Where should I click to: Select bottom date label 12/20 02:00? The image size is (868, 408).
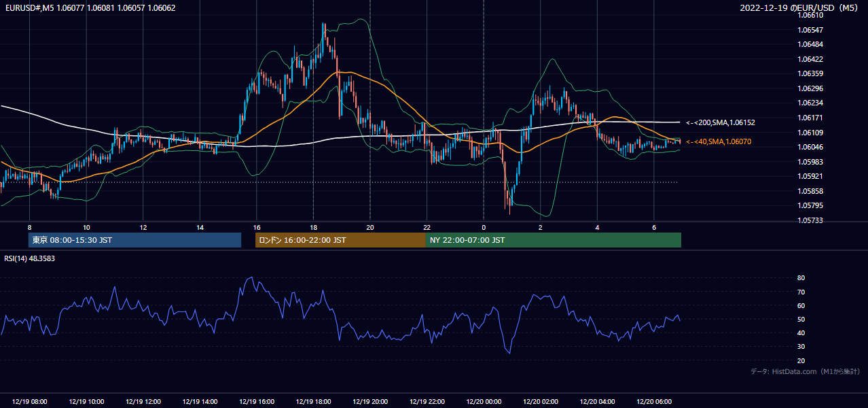[540, 402]
